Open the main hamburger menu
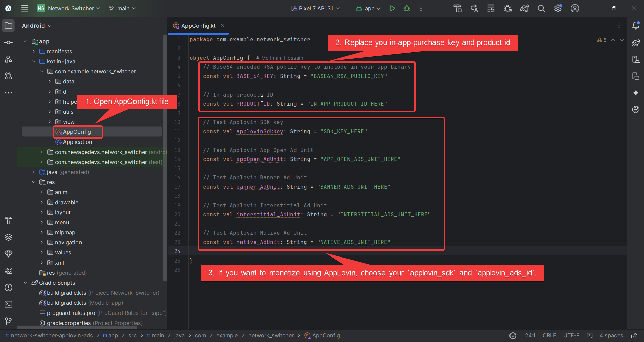 pyautogui.click(x=24, y=8)
